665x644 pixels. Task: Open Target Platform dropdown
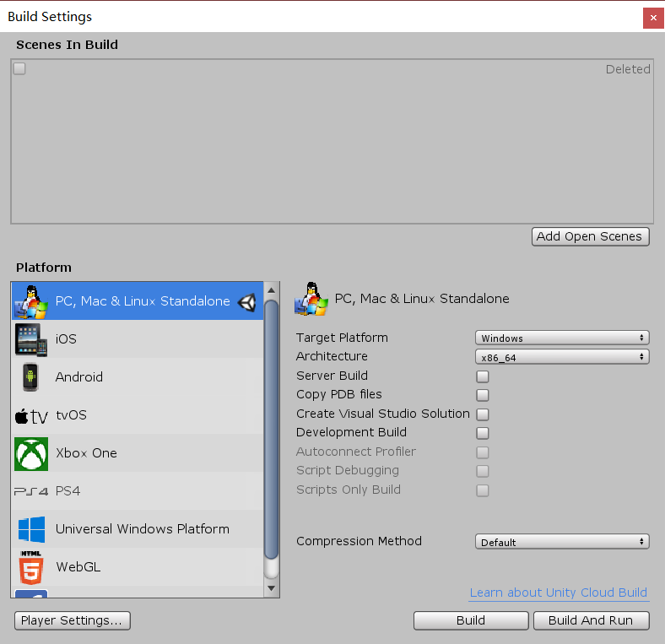coord(562,338)
